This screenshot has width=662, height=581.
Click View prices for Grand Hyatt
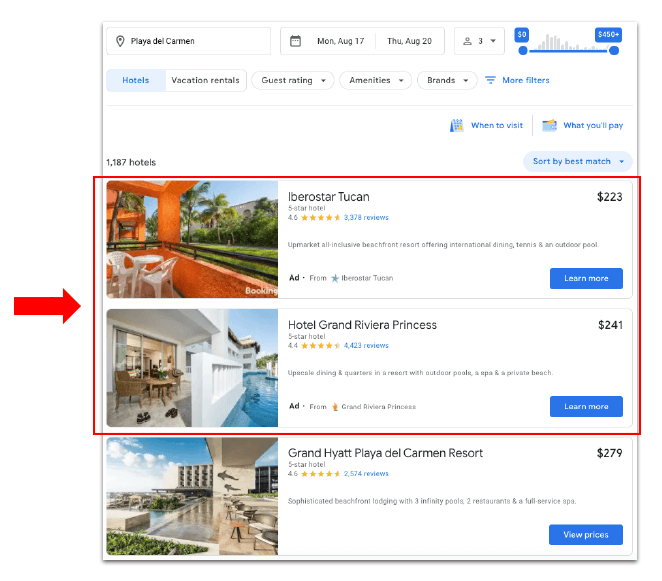[586, 535]
